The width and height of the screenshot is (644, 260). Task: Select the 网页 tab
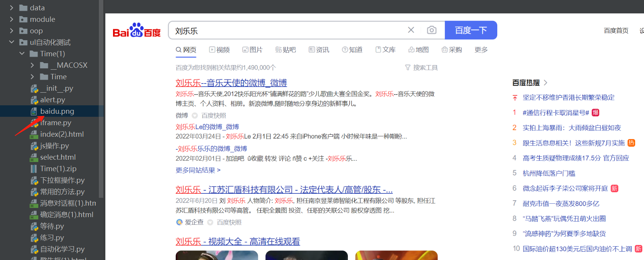pyautogui.click(x=186, y=50)
